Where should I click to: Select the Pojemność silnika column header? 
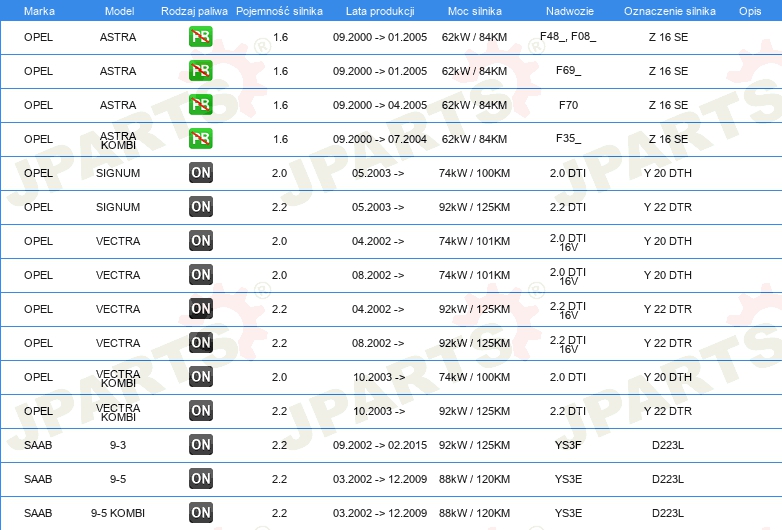pyautogui.click(x=279, y=11)
